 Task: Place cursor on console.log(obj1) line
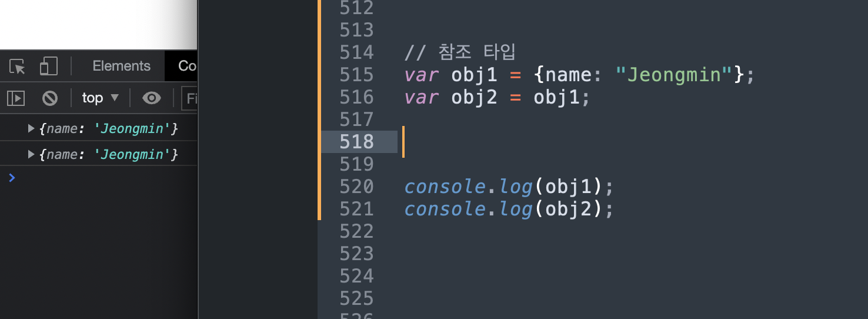point(509,187)
